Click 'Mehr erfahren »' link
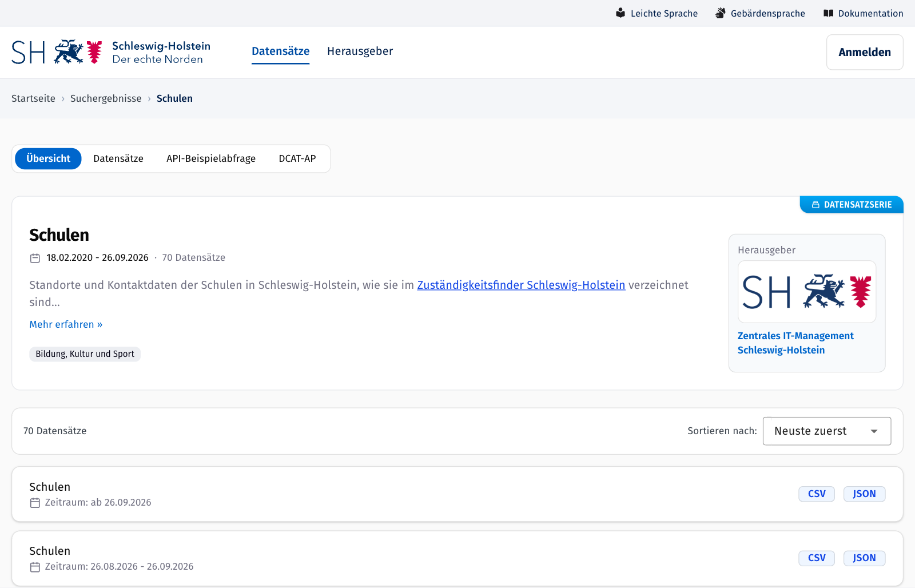Screen dimensions: 915x588 tap(66, 324)
